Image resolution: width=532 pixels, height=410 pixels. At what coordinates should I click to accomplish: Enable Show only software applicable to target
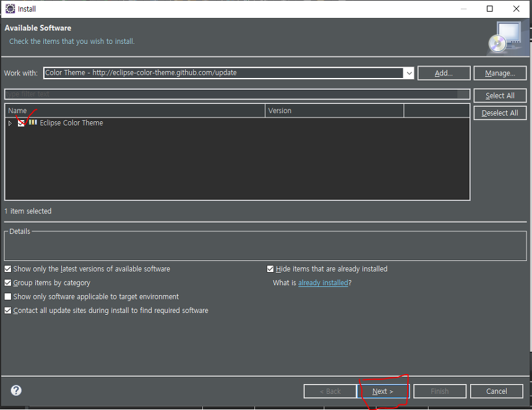pos(8,297)
